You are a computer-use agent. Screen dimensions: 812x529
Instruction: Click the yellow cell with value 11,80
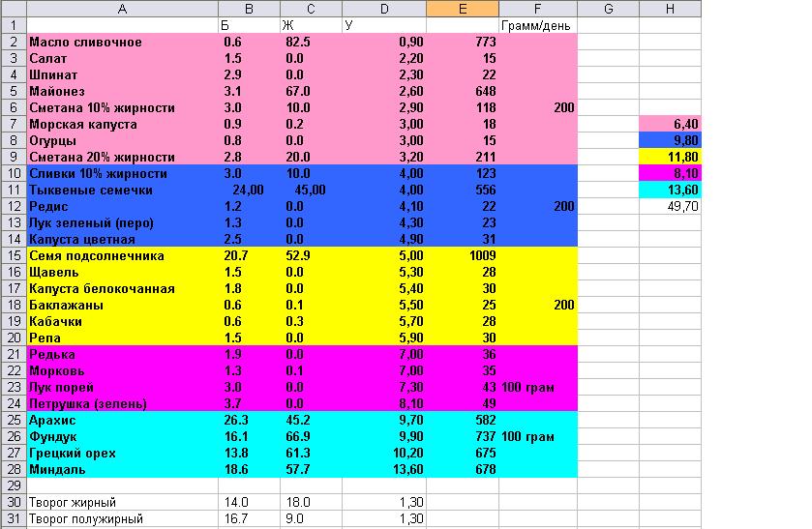point(670,158)
